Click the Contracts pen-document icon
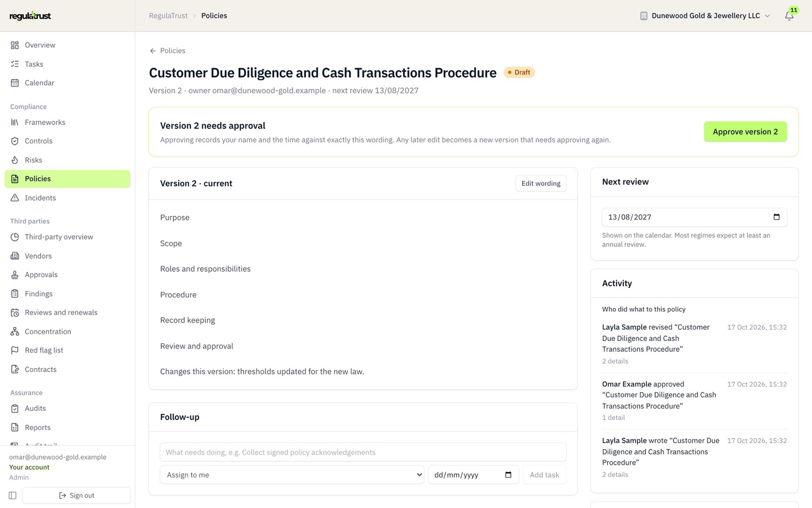Image resolution: width=812 pixels, height=508 pixels. [x=15, y=369]
